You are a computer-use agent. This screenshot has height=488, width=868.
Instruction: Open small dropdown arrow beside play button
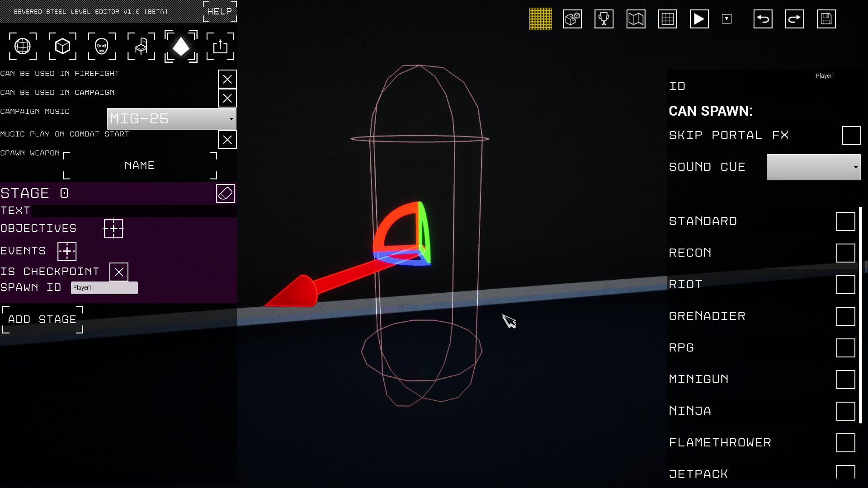point(726,19)
